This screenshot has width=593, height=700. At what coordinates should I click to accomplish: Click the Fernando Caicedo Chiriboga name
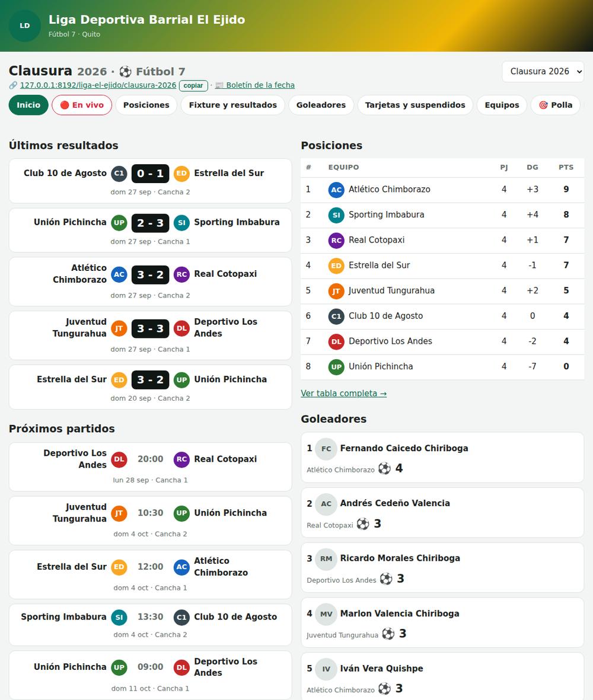pos(404,448)
